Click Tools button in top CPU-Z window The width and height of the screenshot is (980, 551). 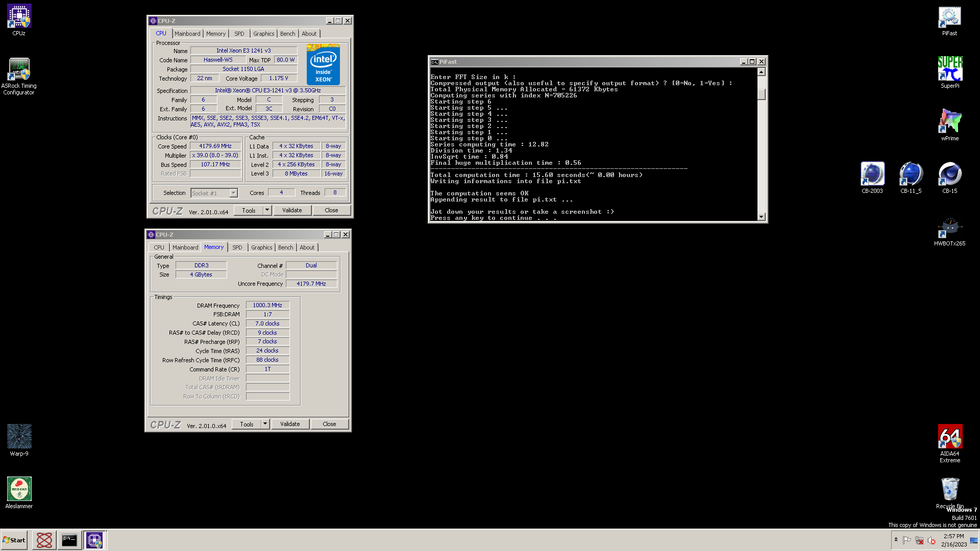point(249,211)
